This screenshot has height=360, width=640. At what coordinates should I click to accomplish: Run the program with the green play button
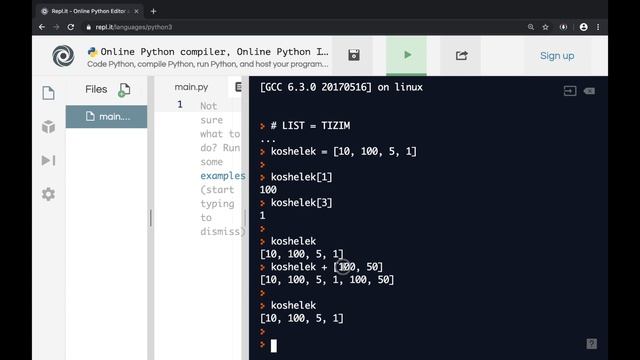(407, 55)
